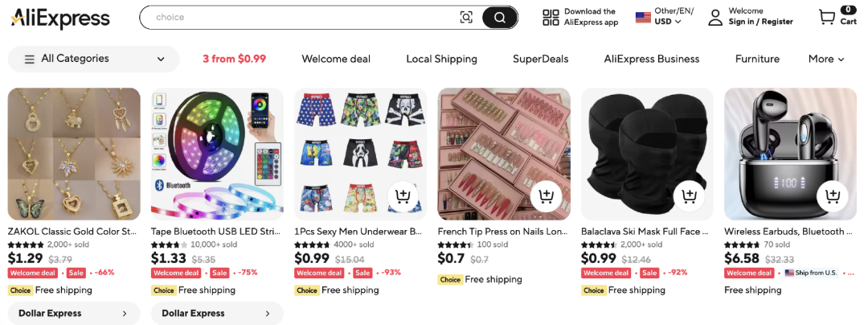Click Sign in / Register link
Image resolution: width=868 pixels, height=325 pixels.
[760, 22]
